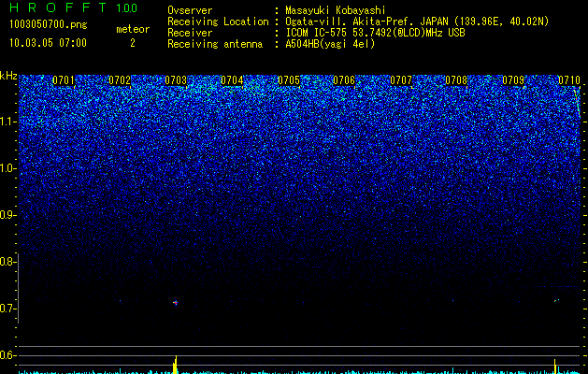
Task: Click the Receiving Location label
Action: click(x=218, y=22)
